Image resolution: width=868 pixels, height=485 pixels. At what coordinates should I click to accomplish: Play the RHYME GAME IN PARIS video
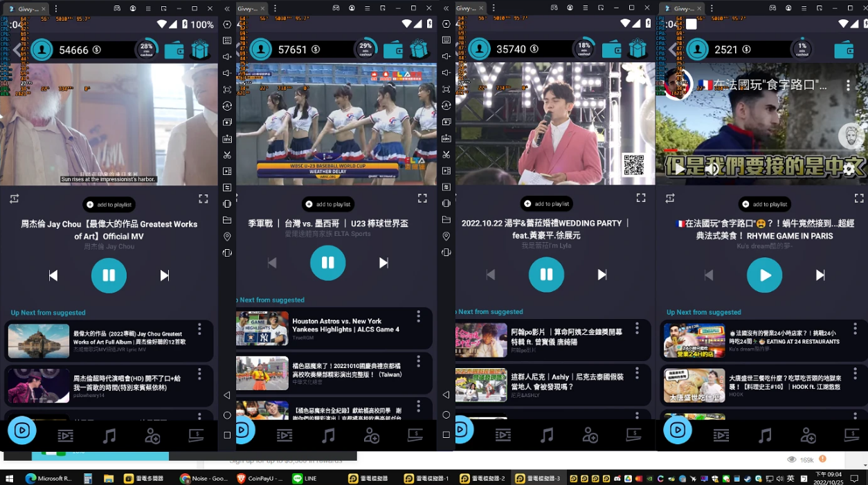pyautogui.click(x=764, y=275)
